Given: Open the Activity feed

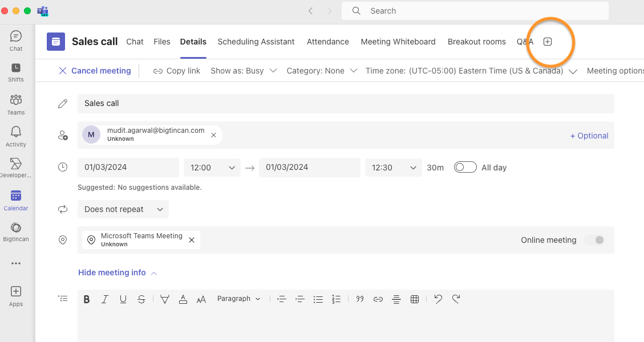Looking at the screenshot, I should [16, 136].
